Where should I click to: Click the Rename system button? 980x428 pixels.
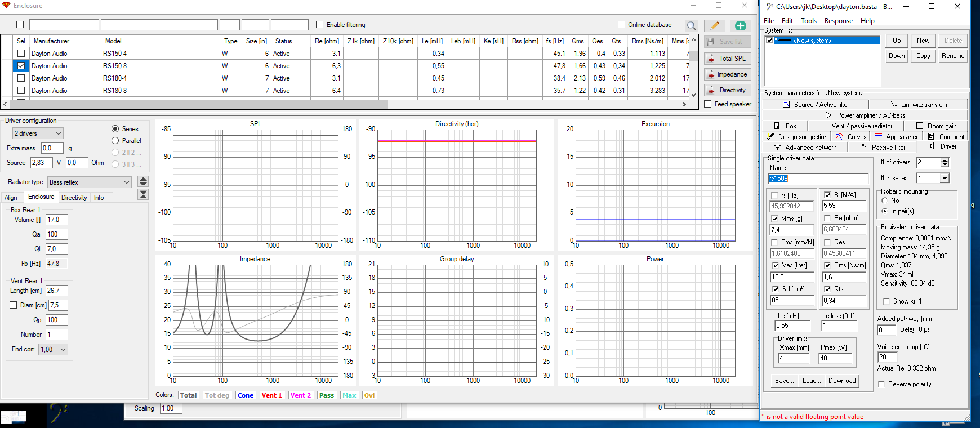953,56
